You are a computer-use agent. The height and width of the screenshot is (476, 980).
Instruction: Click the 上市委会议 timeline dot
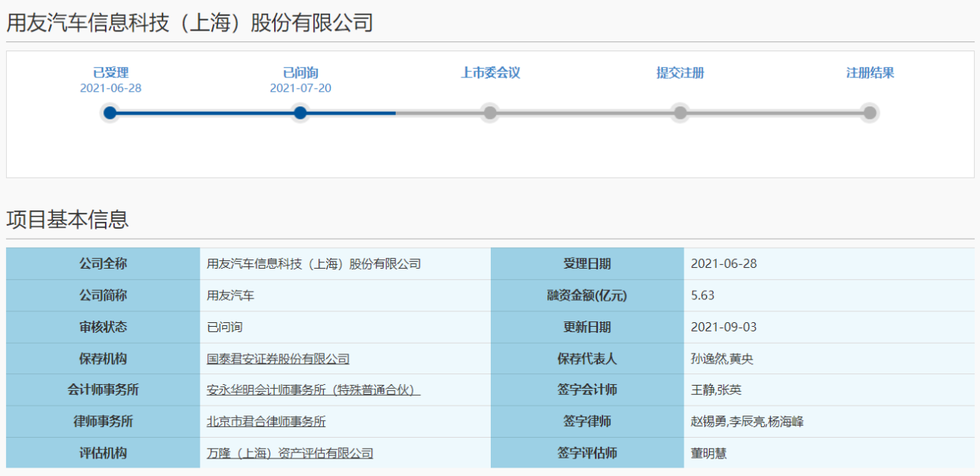coord(490,113)
